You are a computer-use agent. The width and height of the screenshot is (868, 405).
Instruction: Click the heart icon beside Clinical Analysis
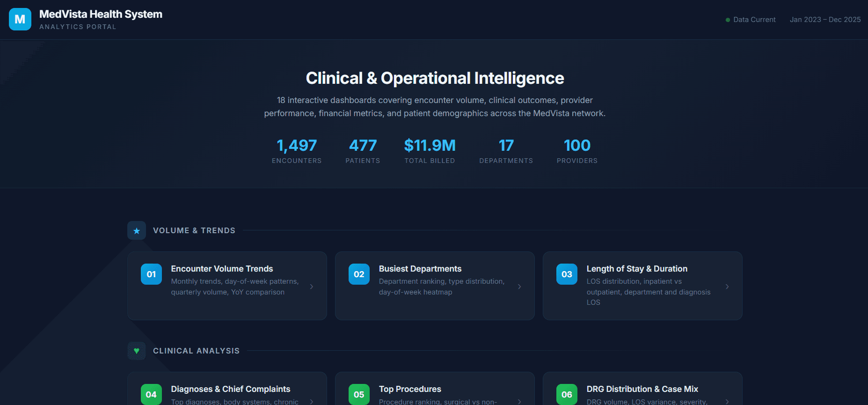[x=137, y=351]
